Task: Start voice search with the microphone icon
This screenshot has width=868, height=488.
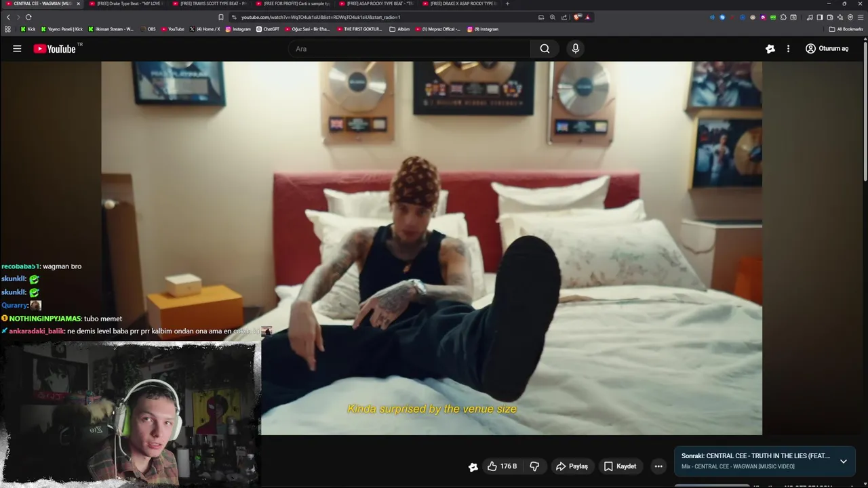Action: (575, 49)
